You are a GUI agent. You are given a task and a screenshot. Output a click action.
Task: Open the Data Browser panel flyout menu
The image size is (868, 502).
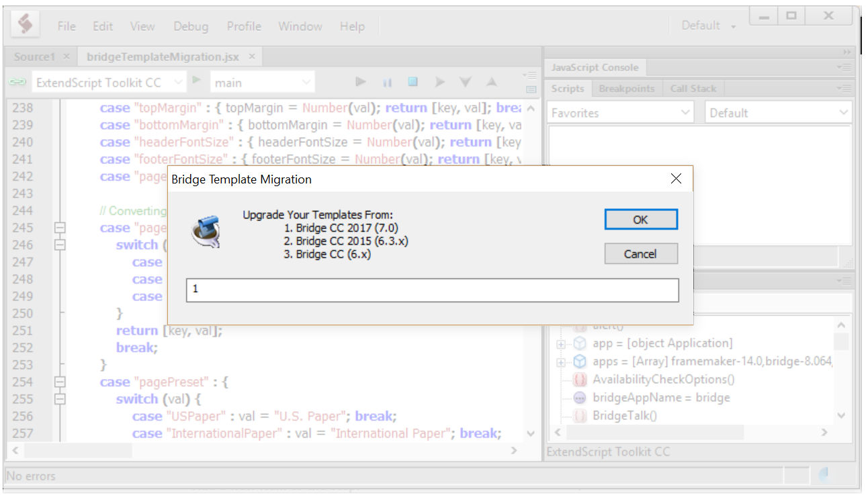[x=846, y=280]
